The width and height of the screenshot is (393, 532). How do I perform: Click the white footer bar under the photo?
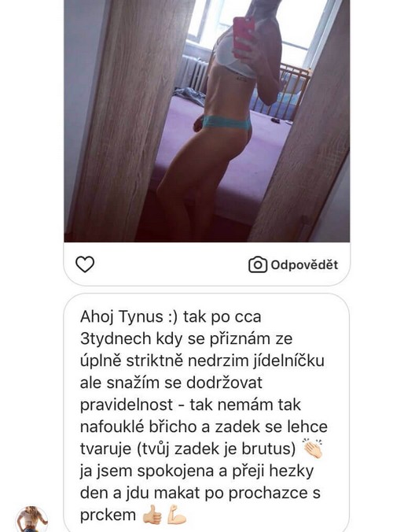pos(207,264)
